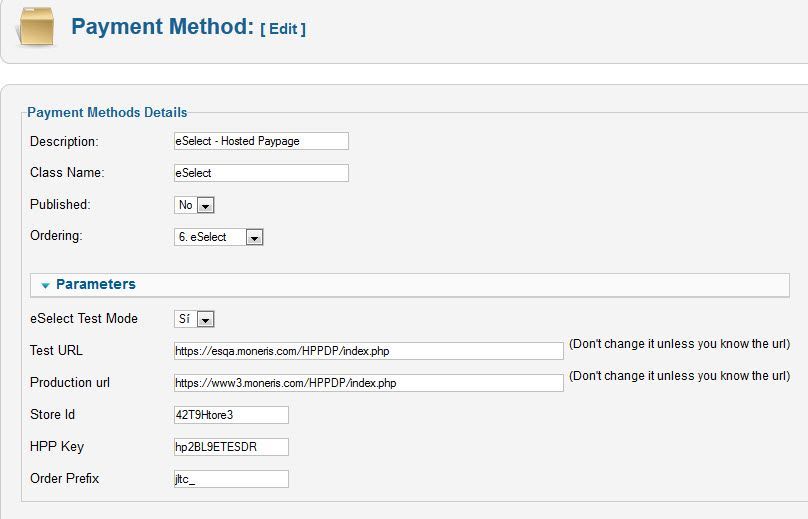Click the Parameters header title

point(96,284)
